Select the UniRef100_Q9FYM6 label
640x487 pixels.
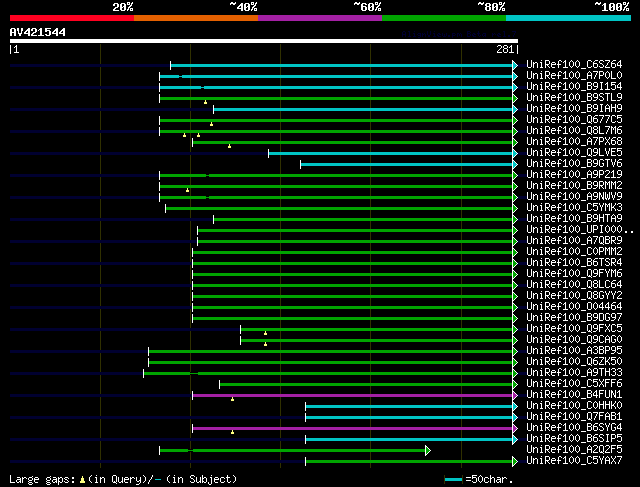(x=574, y=274)
